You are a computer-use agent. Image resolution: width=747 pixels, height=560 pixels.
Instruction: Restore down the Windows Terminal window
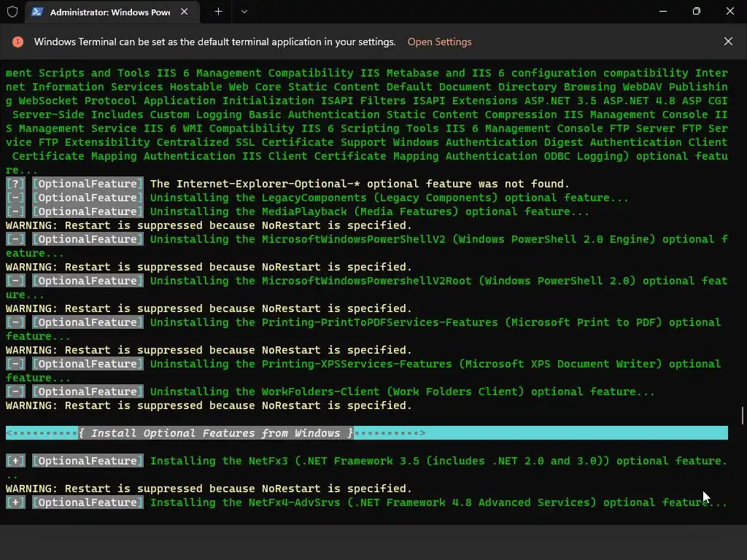pos(697,11)
